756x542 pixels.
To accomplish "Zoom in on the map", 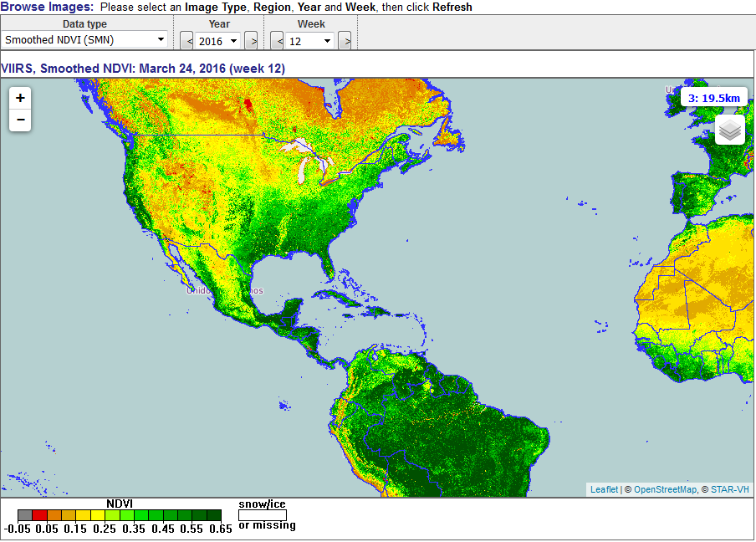I will coord(20,98).
